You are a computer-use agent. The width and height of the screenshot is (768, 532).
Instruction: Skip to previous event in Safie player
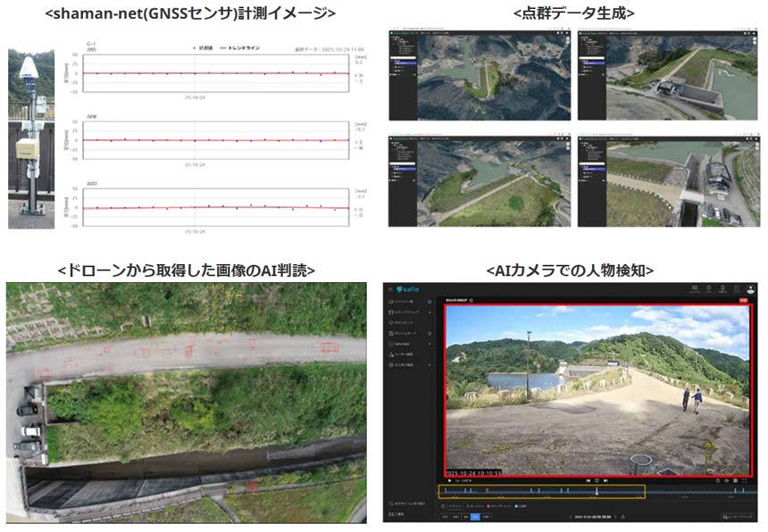588,480
